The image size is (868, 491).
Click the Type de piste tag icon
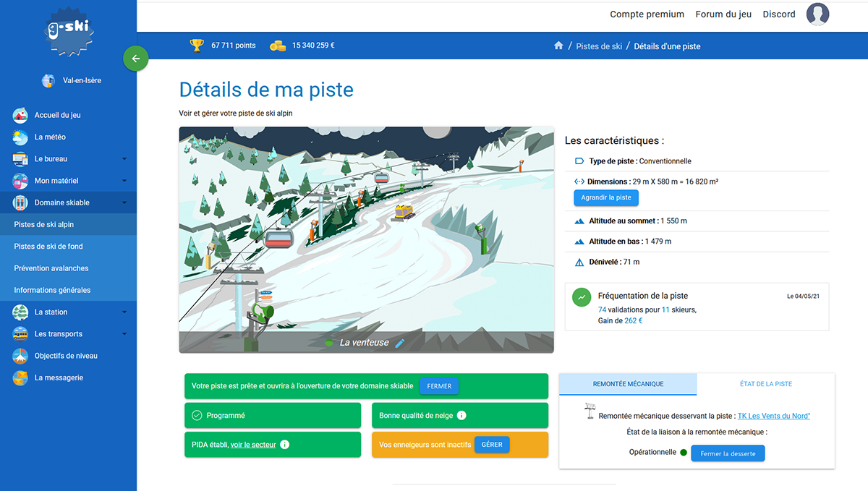tap(579, 161)
